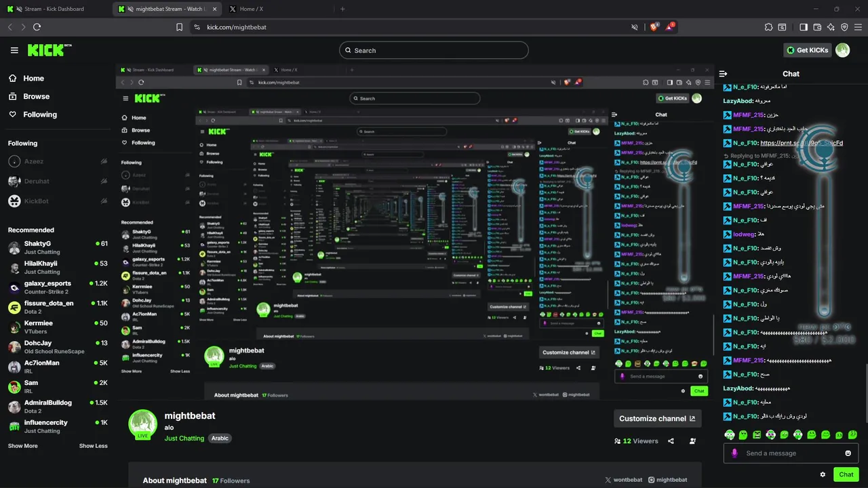Viewport: 868px width, 488px height.
Task: Open the Instagram mightbebat social link
Action: pos(667,480)
